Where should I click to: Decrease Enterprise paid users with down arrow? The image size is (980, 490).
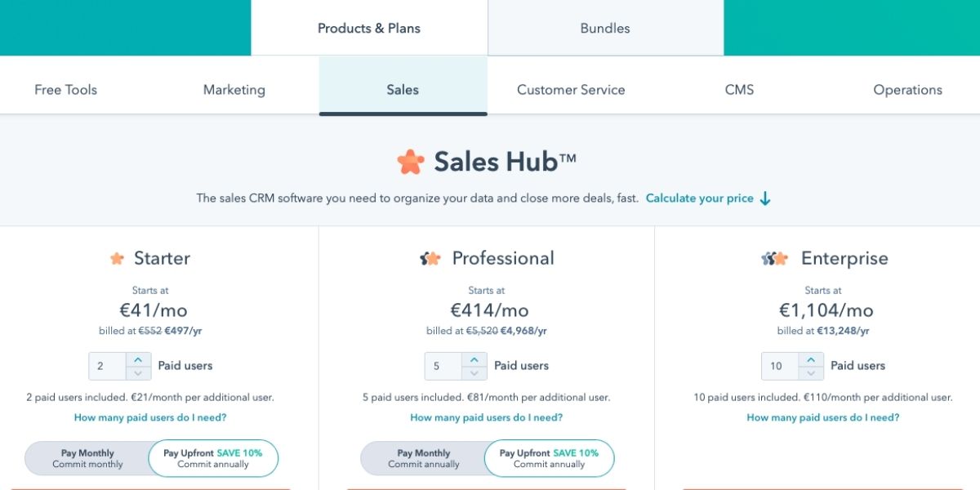(x=811, y=372)
